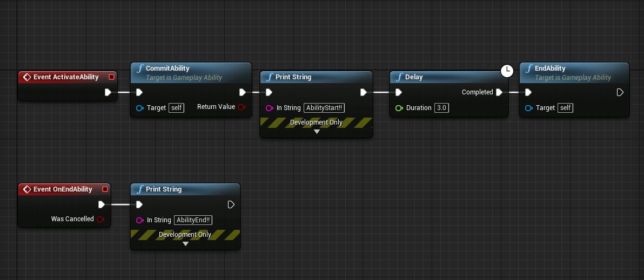Click the latent clock icon on Delay node

[507, 71]
